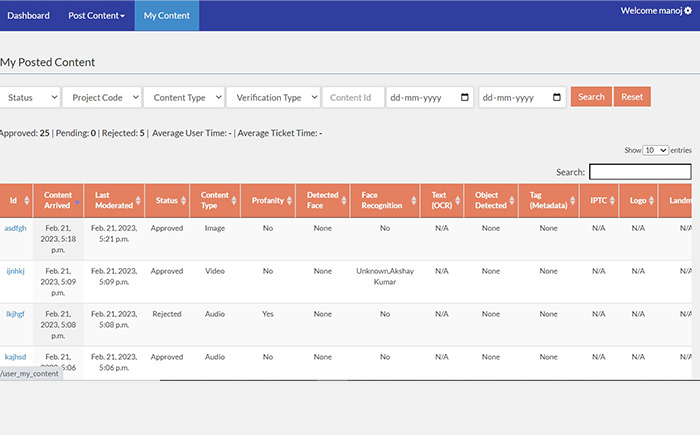
Task: Select Unknown,Akshay Kumar face recognition cell
Action: click(385, 276)
